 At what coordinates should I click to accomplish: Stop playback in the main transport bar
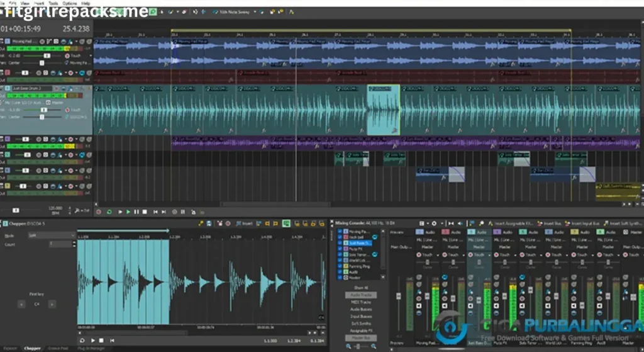pyautogui.click(x=145, y=212)
